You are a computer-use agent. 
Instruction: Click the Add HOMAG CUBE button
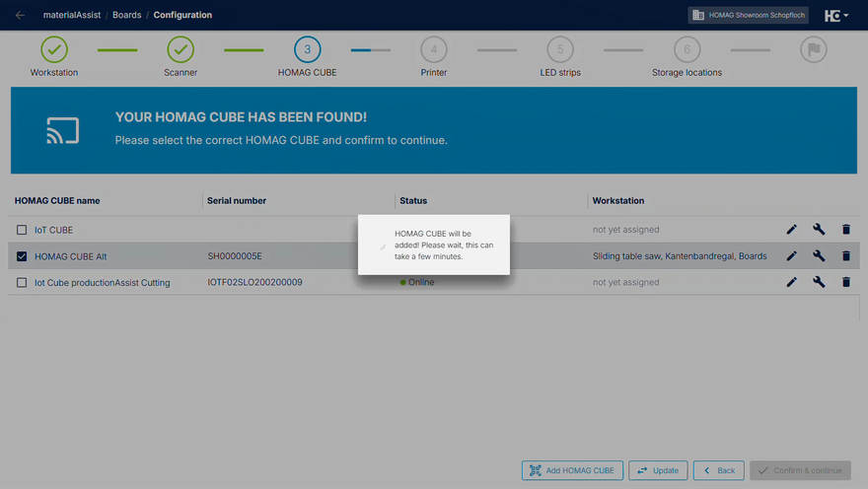point(572,470)
